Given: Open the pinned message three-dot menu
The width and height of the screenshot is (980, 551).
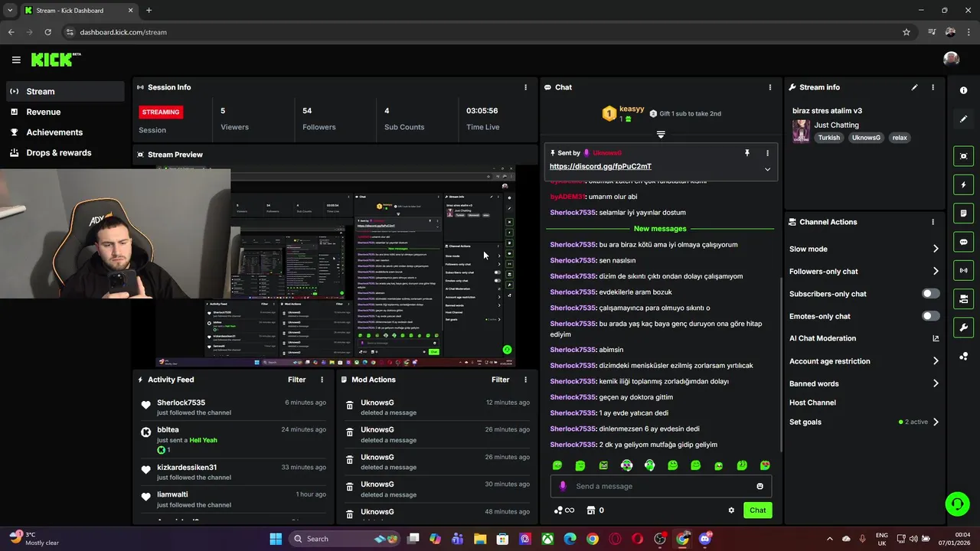Looking at the screenshot, I should pyautogui.click(x=767, y=153).
